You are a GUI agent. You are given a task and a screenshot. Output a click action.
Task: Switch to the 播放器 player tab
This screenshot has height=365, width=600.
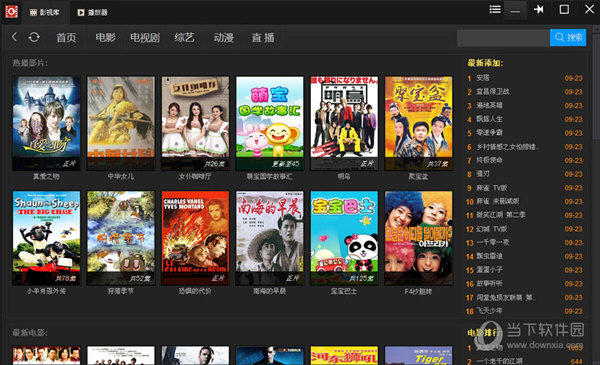pos(92,13)
